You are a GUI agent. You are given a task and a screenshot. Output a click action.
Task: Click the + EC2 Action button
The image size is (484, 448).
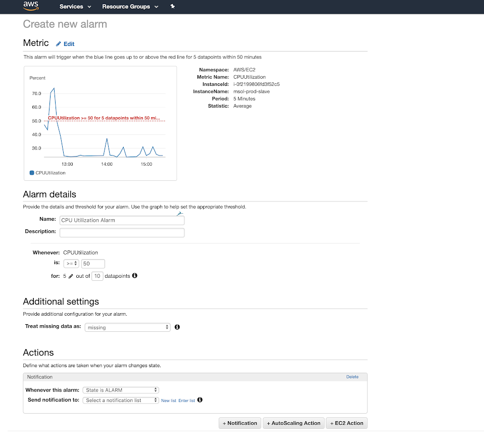coord(347,423)
